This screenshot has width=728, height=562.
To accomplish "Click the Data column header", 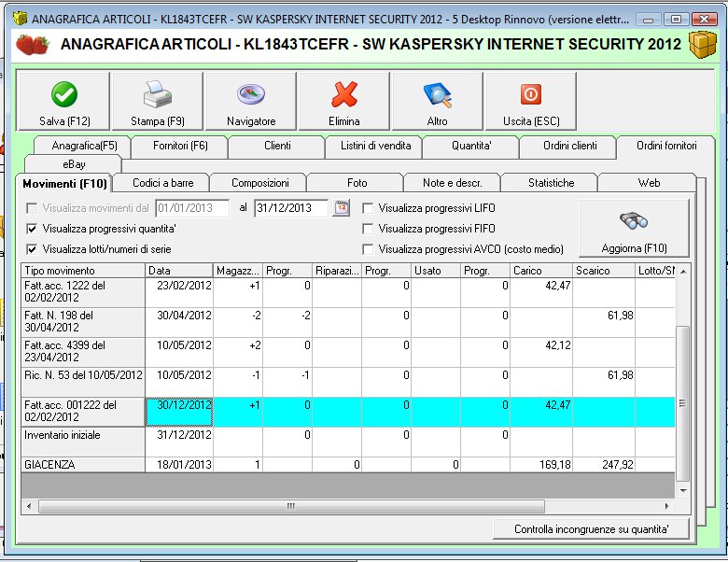I will pyautogui.click(x=179, y=271).
